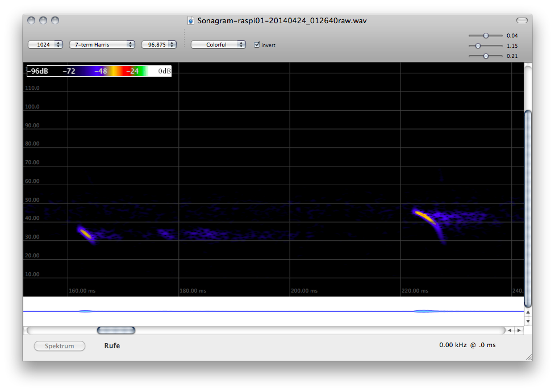The width and height of the screenshot is (555, 392).
Task: Click the 110.0 frequency axis label
Action: tap(32, 88)
